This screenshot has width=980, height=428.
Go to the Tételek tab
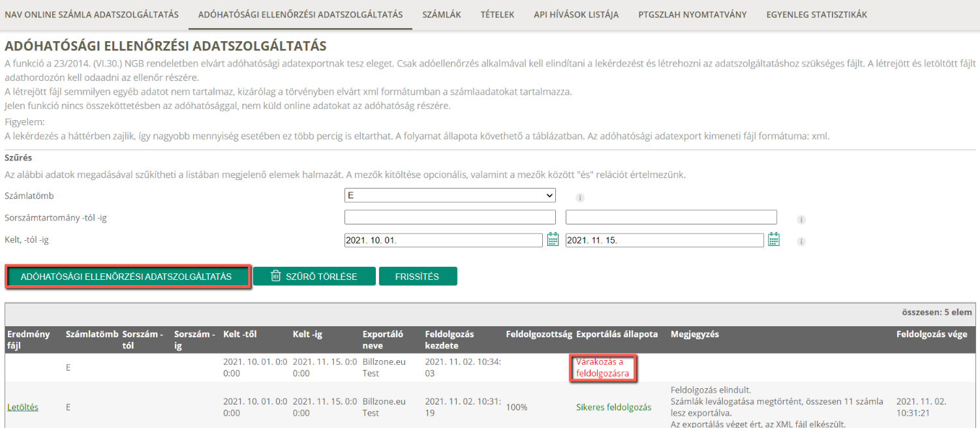(497, 14)
